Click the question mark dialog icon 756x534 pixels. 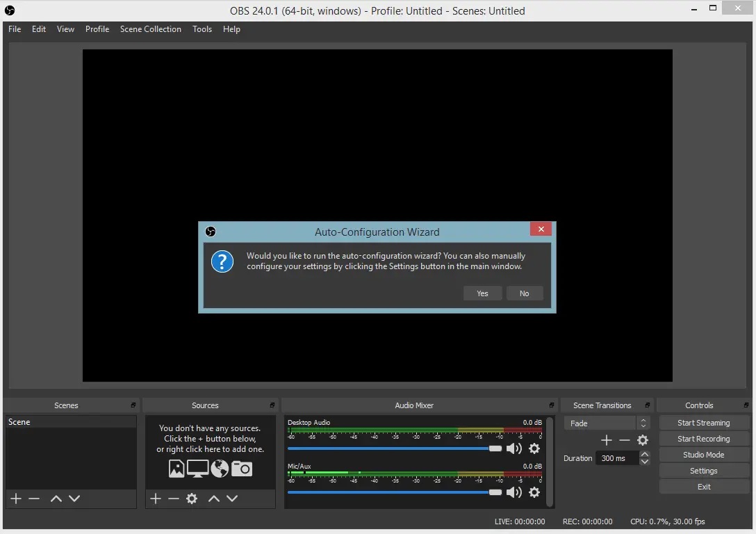pos(222,261)
